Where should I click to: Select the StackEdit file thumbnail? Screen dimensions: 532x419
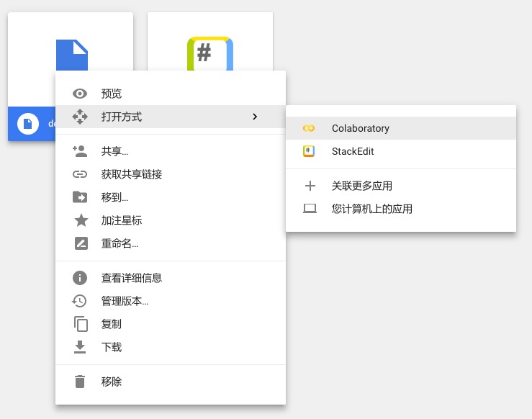click(x=210, y=43)
